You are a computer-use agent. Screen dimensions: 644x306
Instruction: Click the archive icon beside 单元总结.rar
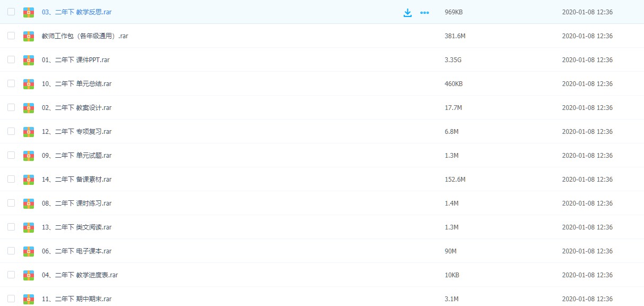pyautogui.click(x=29, y=84)
